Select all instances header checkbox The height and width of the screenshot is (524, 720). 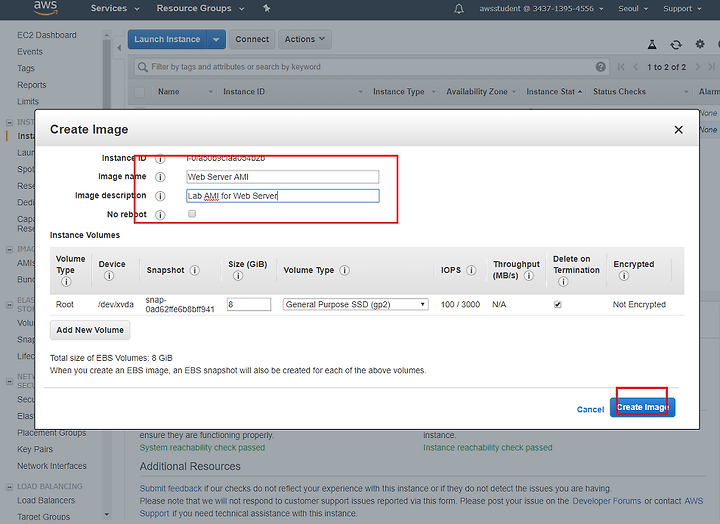pyautogui.click(x=140, y=92)
